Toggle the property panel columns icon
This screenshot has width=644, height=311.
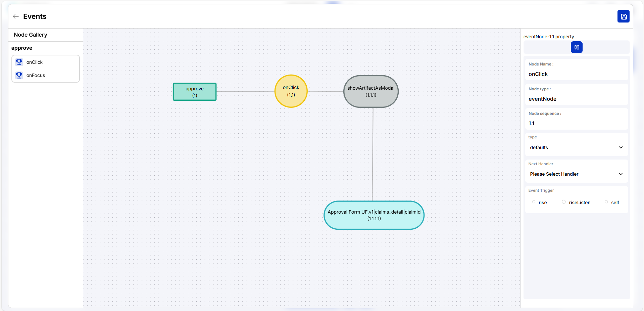(576, 47)
